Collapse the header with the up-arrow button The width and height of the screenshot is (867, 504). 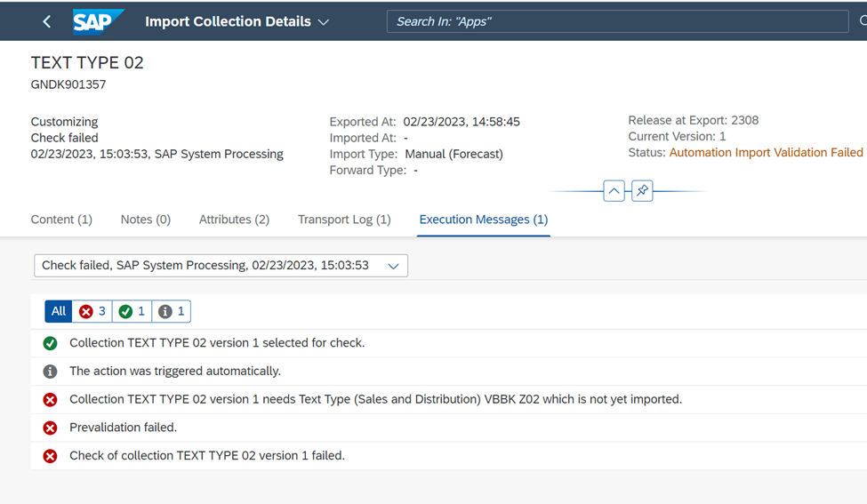tap(614, 191)
